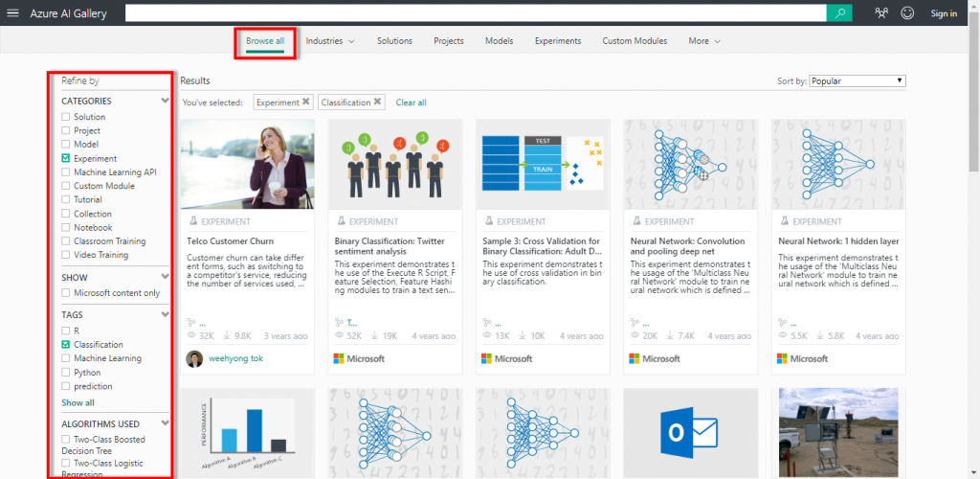Click branch icon on Telco Customer Churn card
The height and width of the screenshot is (479, 980).
pos(191,323)
